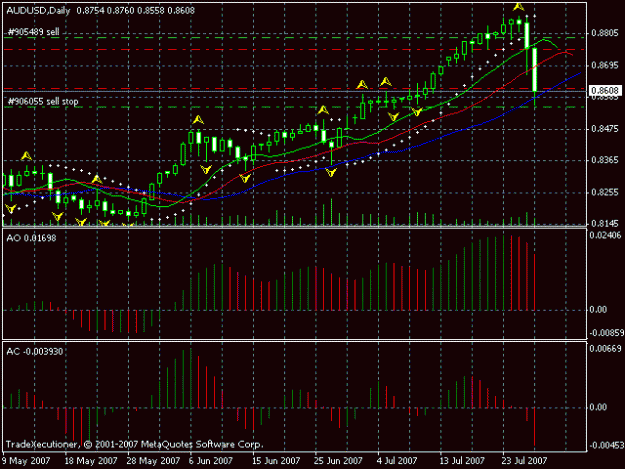This screenshot has width=625, height=469.
Task: Click the 23 Jul 2007 date label
Action: (x=525, y=461)
